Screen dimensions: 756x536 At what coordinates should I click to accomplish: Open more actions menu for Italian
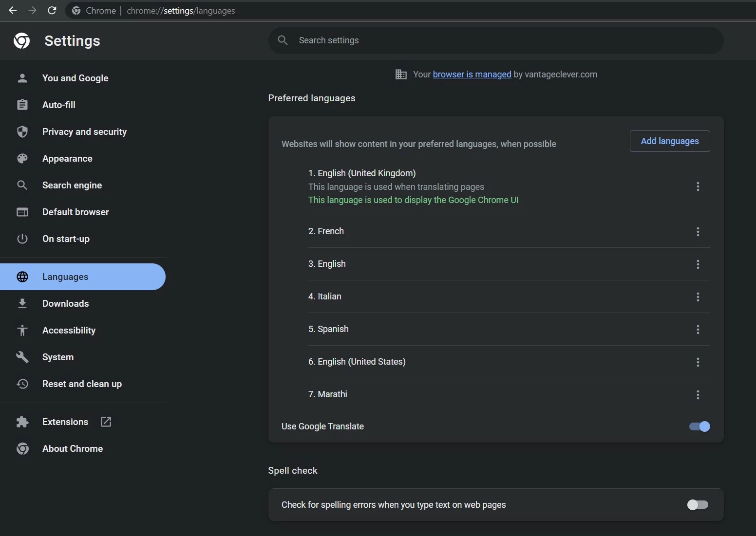coord(698,297)
